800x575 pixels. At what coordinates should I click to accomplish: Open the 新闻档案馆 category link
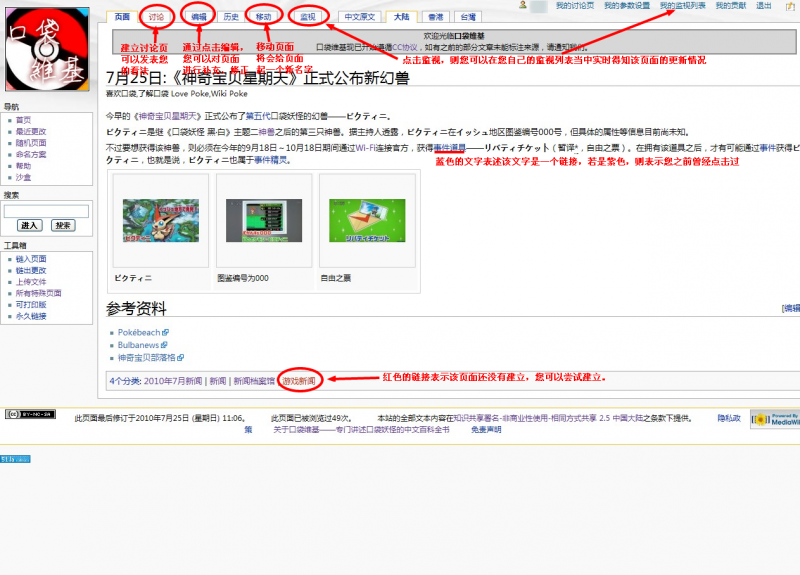254,381
